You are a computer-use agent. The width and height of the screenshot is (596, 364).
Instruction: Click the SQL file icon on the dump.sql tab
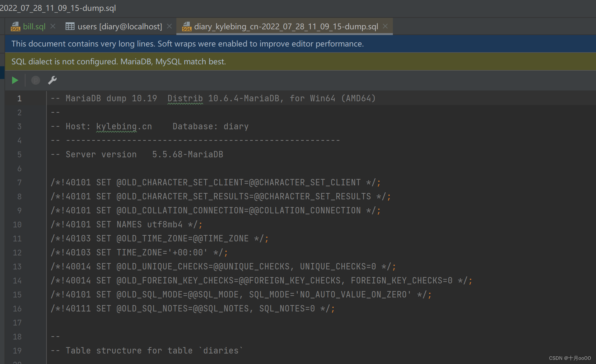187,26
